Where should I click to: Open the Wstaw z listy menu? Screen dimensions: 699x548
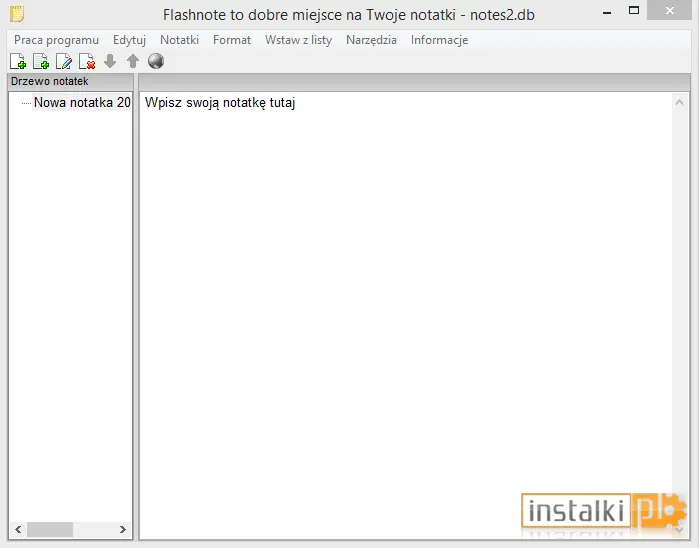point(298,40)
